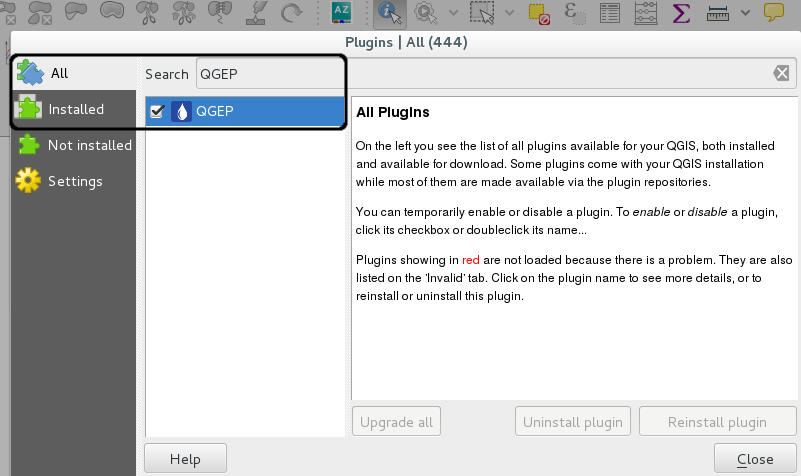Expand the Select Features dropdown arrow

pos(509,12)
